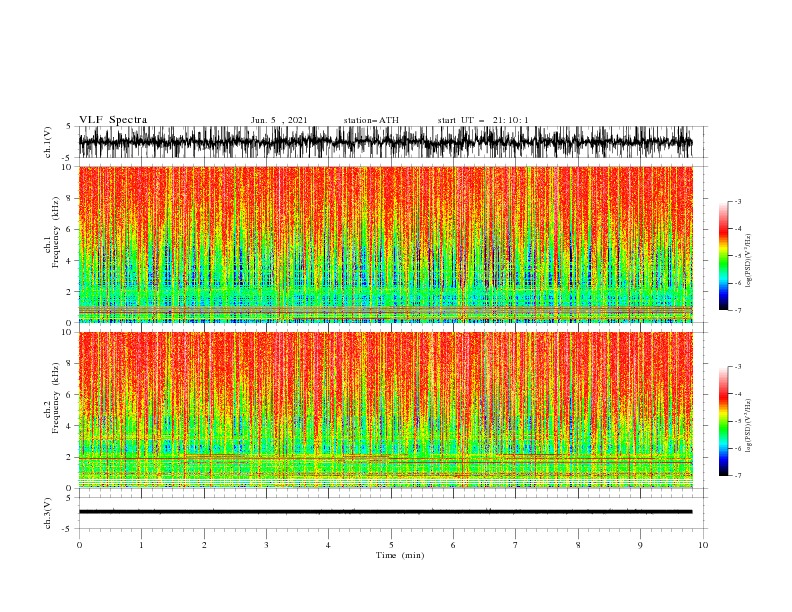Screen dimensions: 792x612
Task: Click the ch.1 voltage waveform trace
Action: point(385,142)
